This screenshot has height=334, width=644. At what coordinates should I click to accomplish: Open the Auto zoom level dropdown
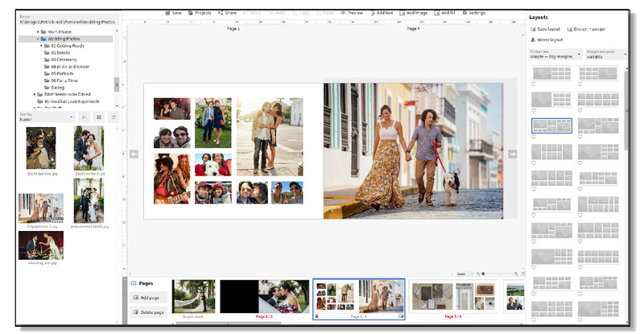pyautogui.click(x=464, y=274)
